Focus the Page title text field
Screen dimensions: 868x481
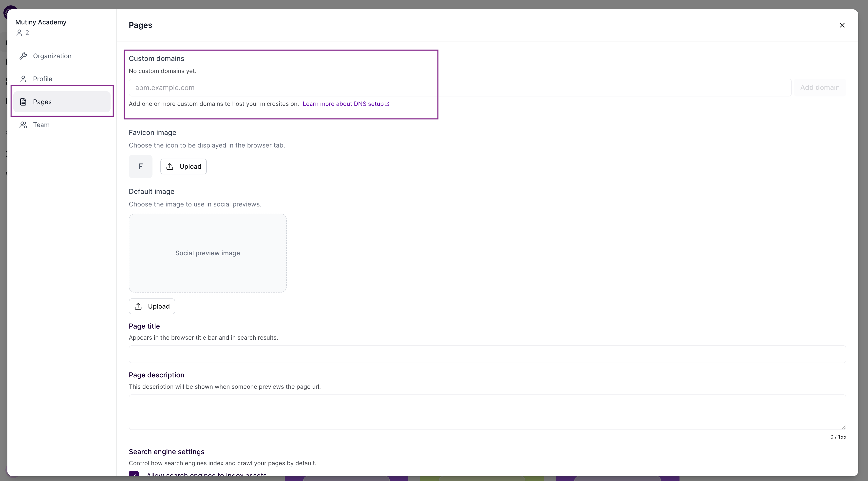click(487, 354)
